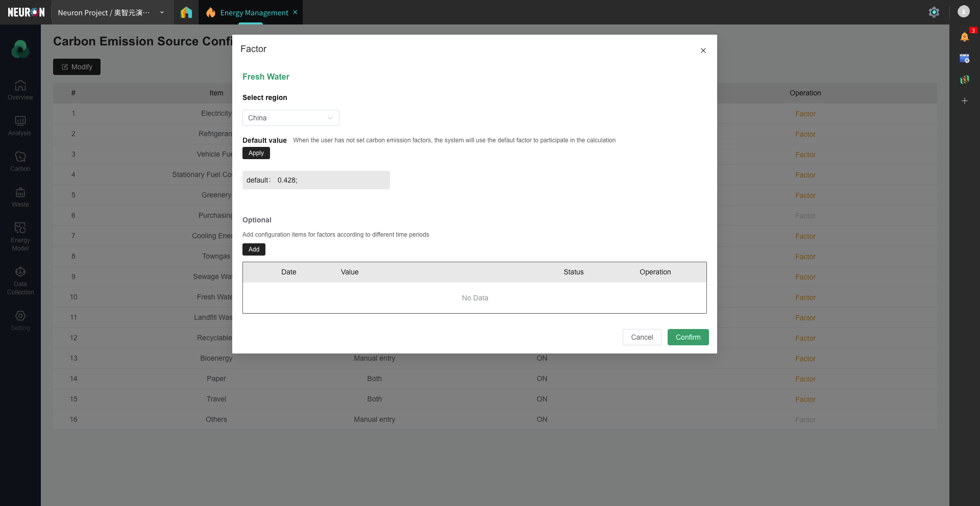Viewport: 980px width, 506px height.
Task: Click the No Data placeholder text
Action: (475, 298)
